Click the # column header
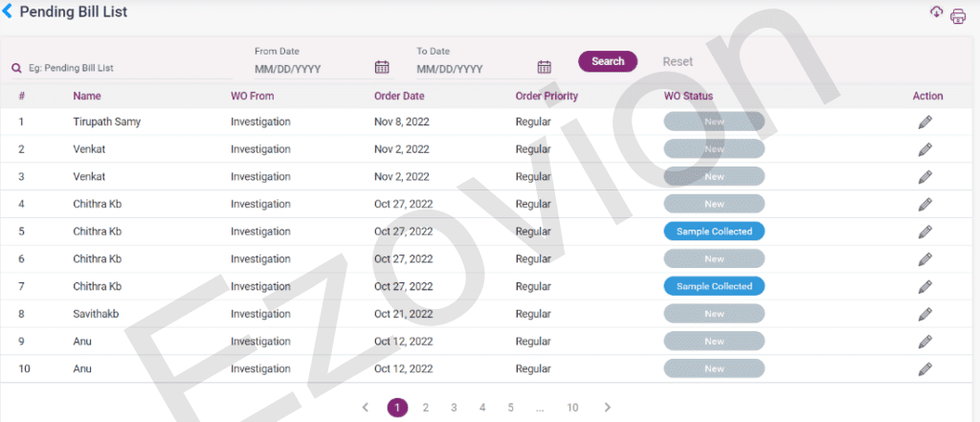The width and height of the screenshot is (980, 422). point(22,97)
